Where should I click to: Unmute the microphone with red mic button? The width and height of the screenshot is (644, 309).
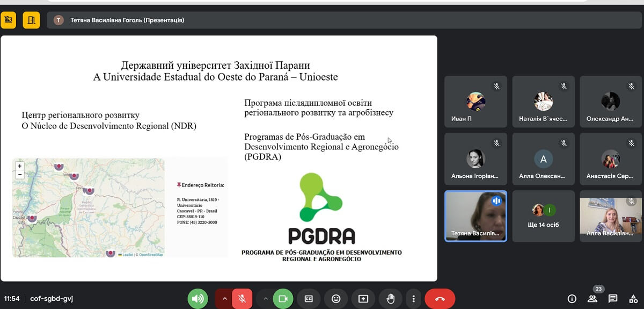click(242, 299)
